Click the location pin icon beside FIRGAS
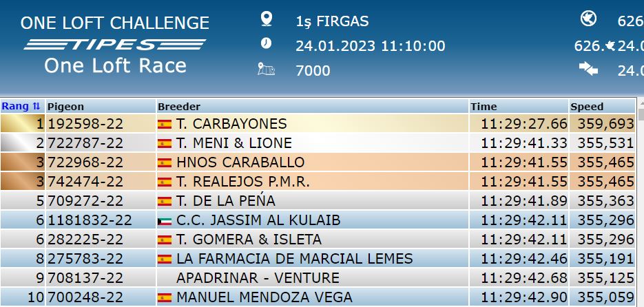Screen dimensions: 644x307 click(267, 19)
